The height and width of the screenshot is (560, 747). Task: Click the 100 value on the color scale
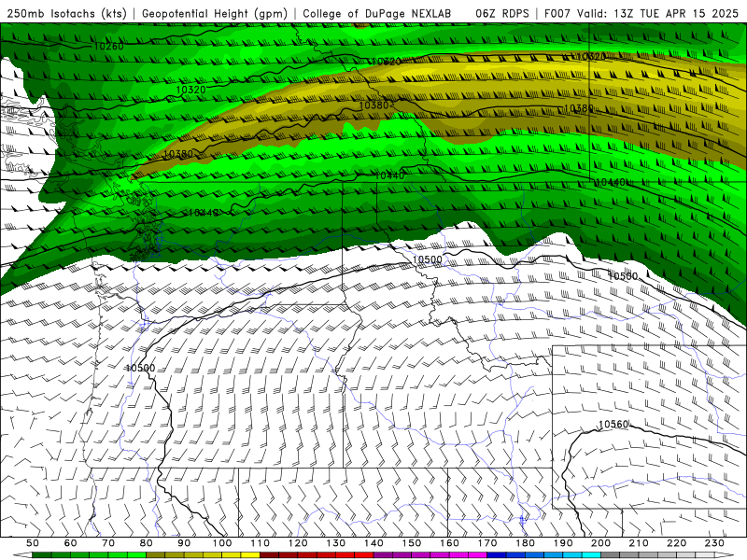(x=222, y=543)
